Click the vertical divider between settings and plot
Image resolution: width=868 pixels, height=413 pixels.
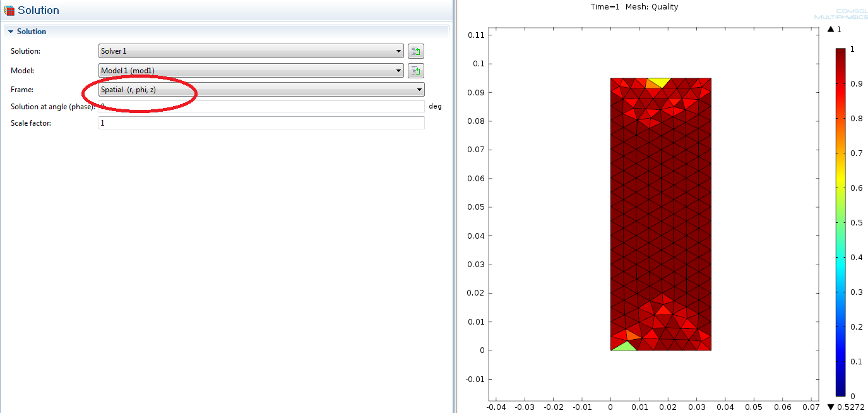click(453, 206)
